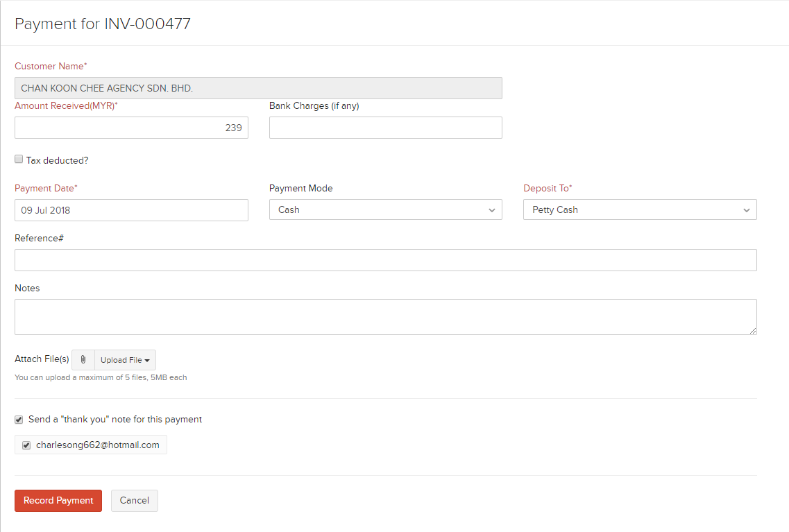
Task: Click the paperclip attach icon
Action: coord(83,360)
